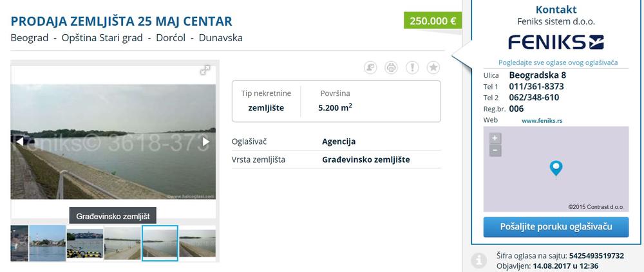The image size is (644, 272).
Task: Click the print listing icon
Action: click(391, 68)
